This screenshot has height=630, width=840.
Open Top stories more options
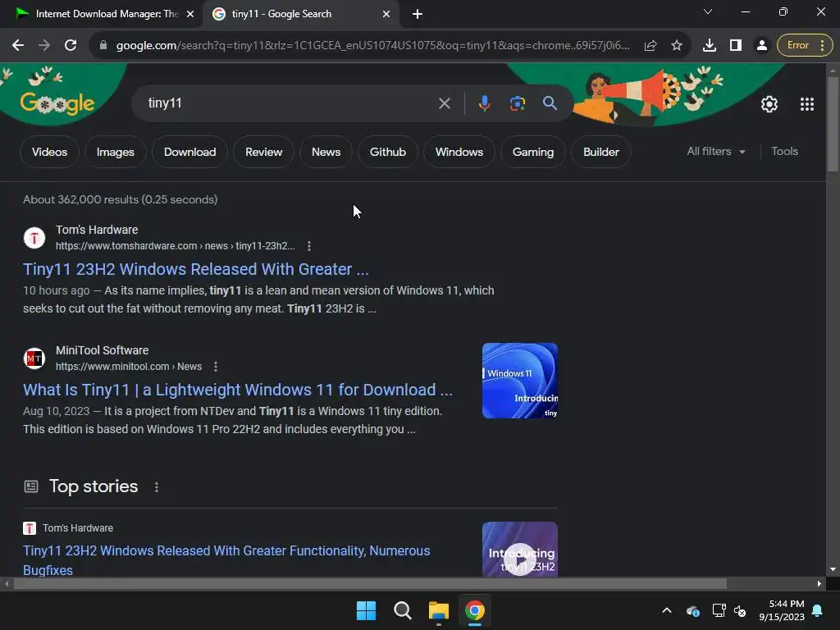pyautogui.click(x=157, y=487)
